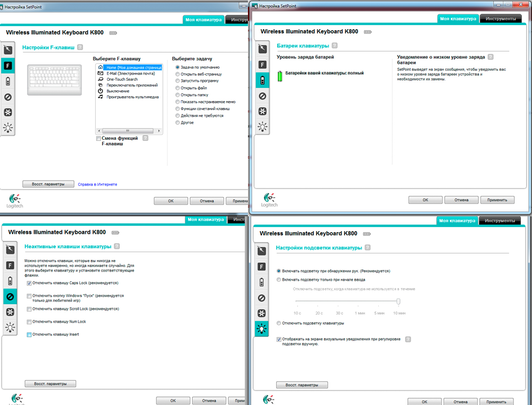Open the battery icon in the backlight window sidebar

[262, 282]
